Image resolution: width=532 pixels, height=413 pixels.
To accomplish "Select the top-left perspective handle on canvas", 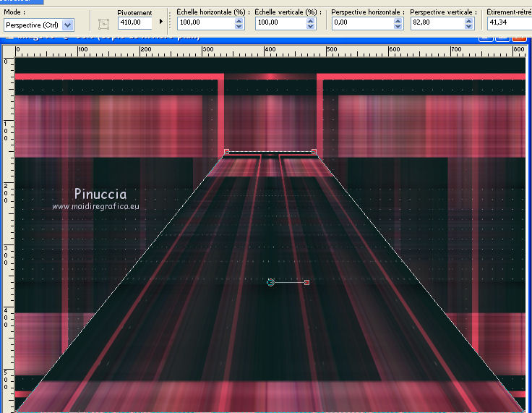I will point(227,151).
